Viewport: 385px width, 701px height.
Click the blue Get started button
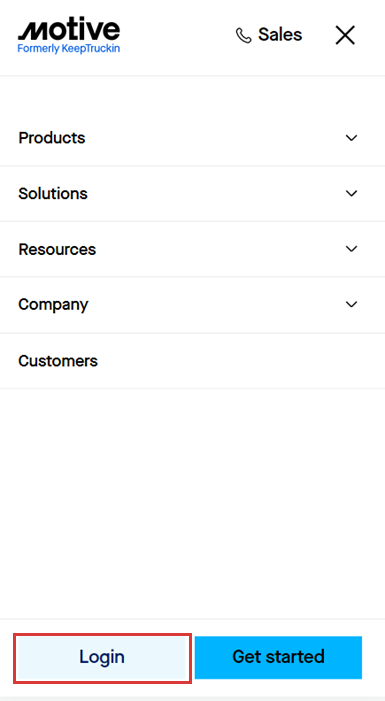pos(278,657)
